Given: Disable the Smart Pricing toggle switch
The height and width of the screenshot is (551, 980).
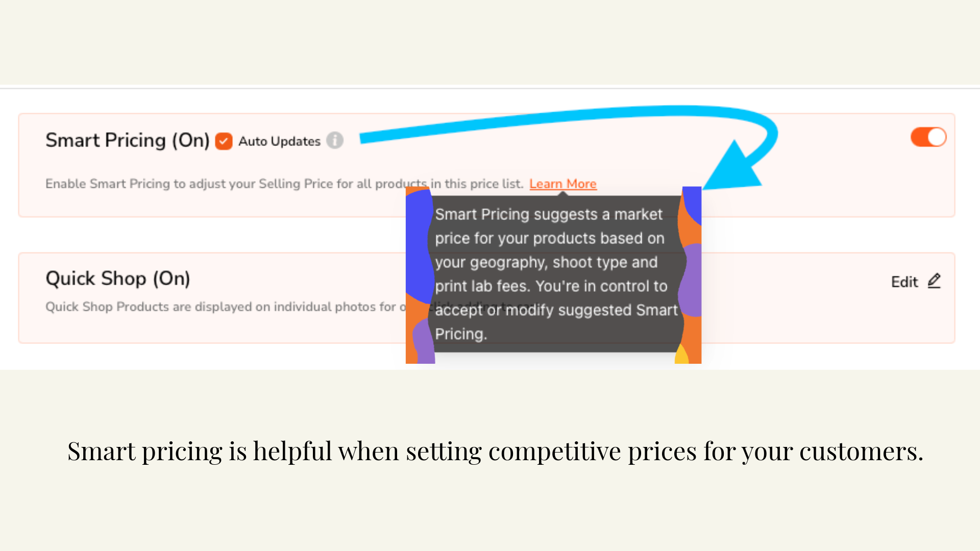Looking at the screenshot, I should click(928, 137).
